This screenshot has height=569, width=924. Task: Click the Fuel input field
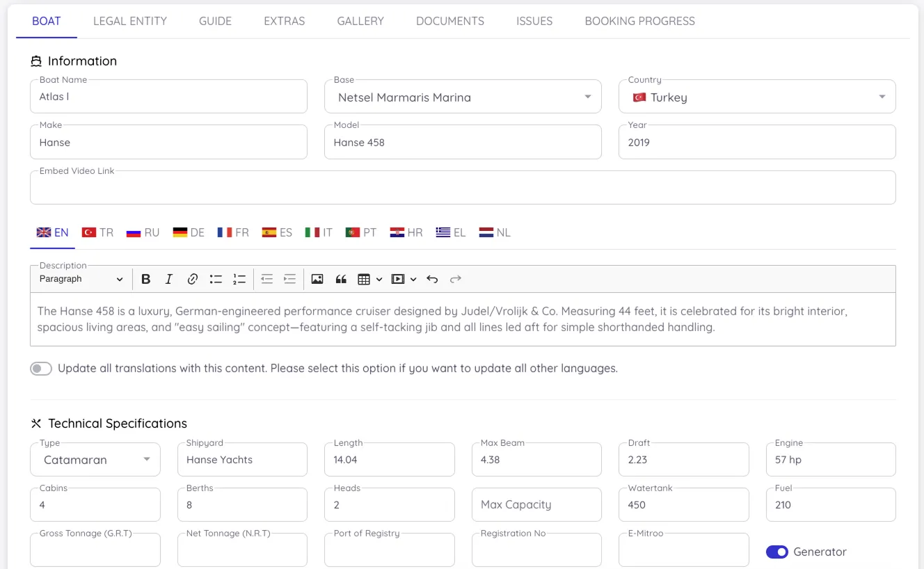pos(831,505)
